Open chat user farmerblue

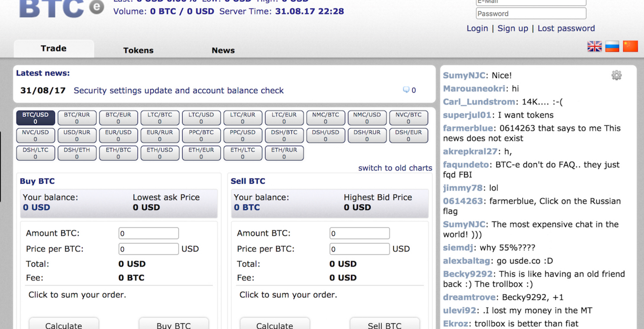click(469, 128)
